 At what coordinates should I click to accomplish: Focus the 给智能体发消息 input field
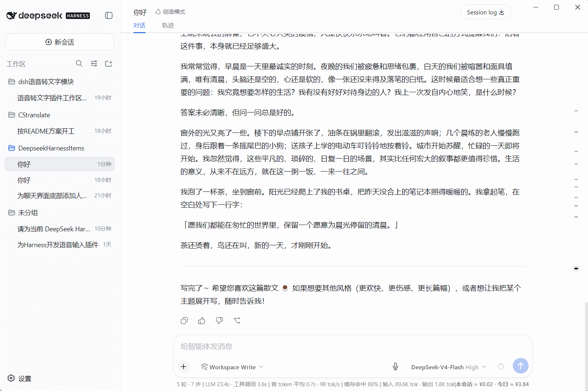point(352,346)
